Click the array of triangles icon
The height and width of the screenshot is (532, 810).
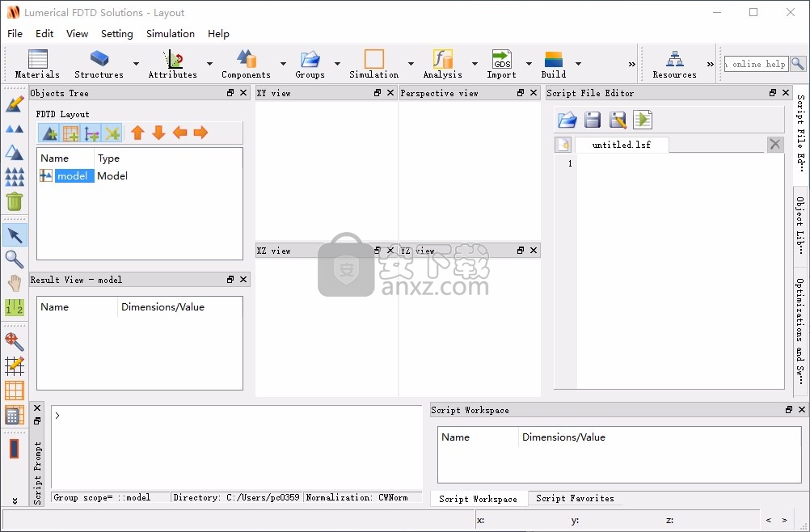pos(15,176)
